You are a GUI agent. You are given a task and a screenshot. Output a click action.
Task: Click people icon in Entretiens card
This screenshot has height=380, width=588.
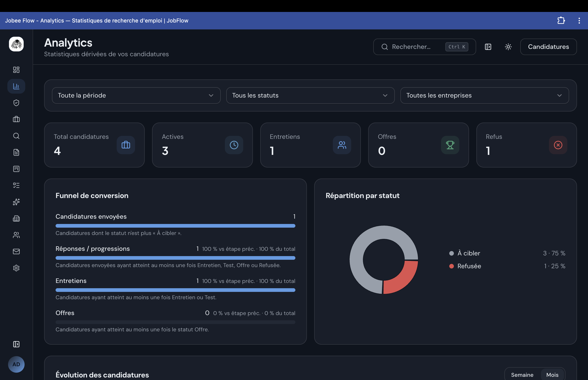click(x=342, y=145)
